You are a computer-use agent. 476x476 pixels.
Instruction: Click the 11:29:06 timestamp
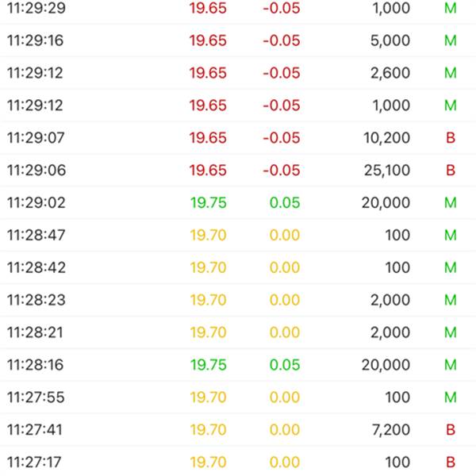click(36, 171)
